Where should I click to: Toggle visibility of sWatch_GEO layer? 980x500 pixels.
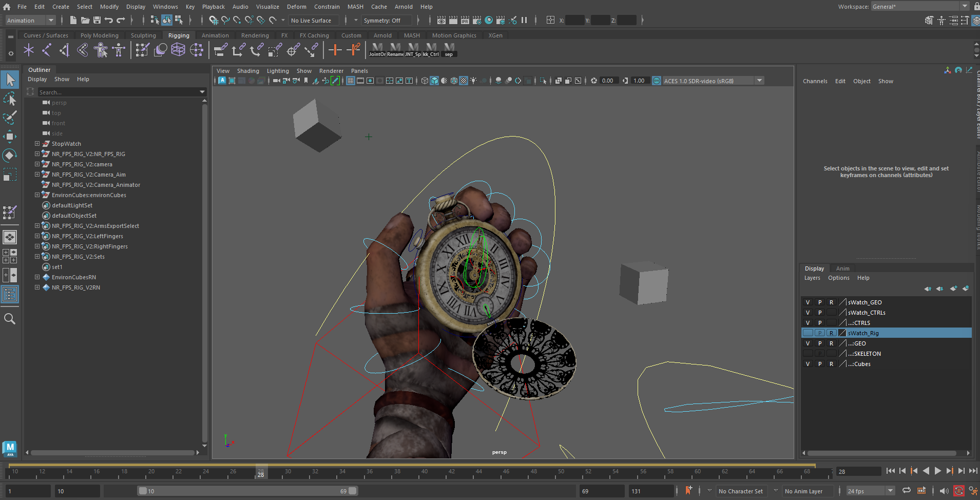tap(808, 302)
